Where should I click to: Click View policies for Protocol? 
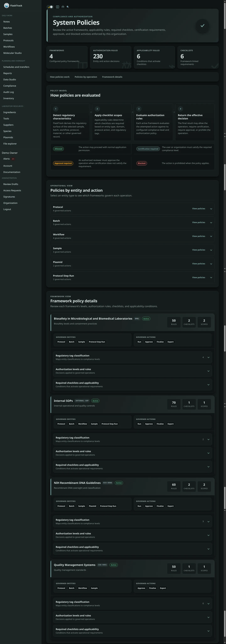click(x=199, y=209)
